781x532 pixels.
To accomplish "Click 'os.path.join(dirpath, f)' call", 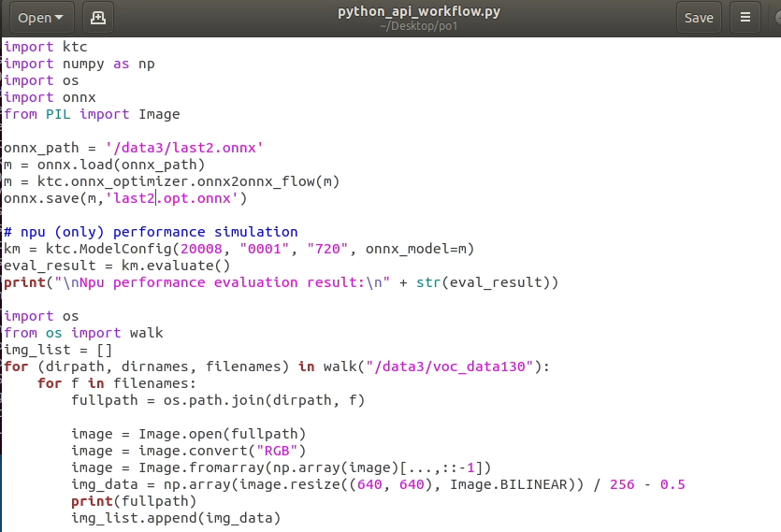I will click(264, 400).
